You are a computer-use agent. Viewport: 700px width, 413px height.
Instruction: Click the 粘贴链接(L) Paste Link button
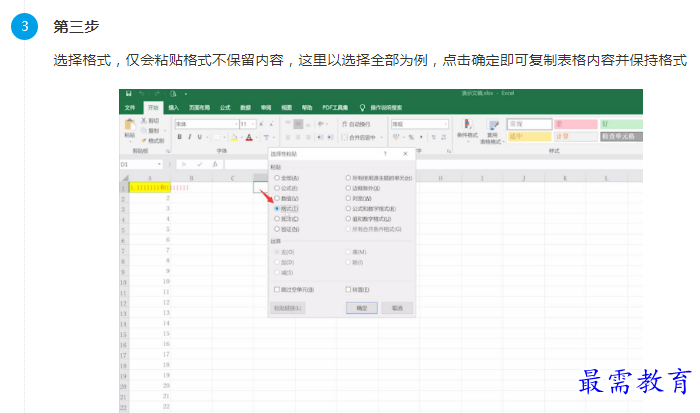[x=288, y=308]
